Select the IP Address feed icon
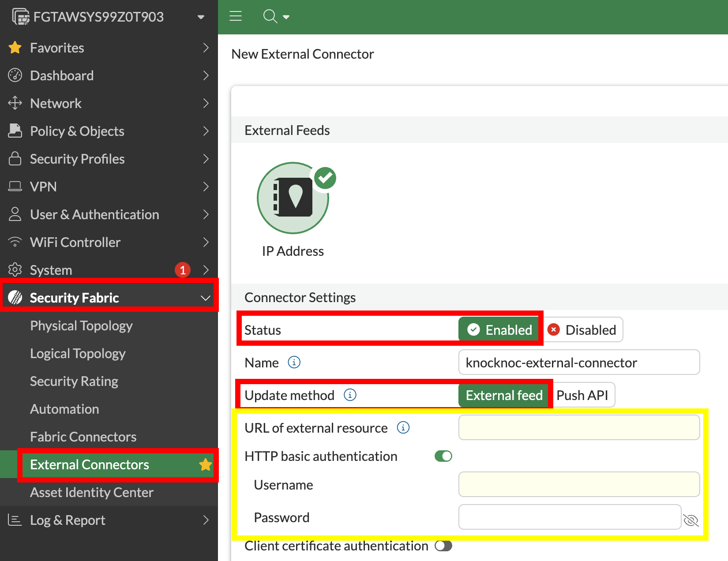 293,198
